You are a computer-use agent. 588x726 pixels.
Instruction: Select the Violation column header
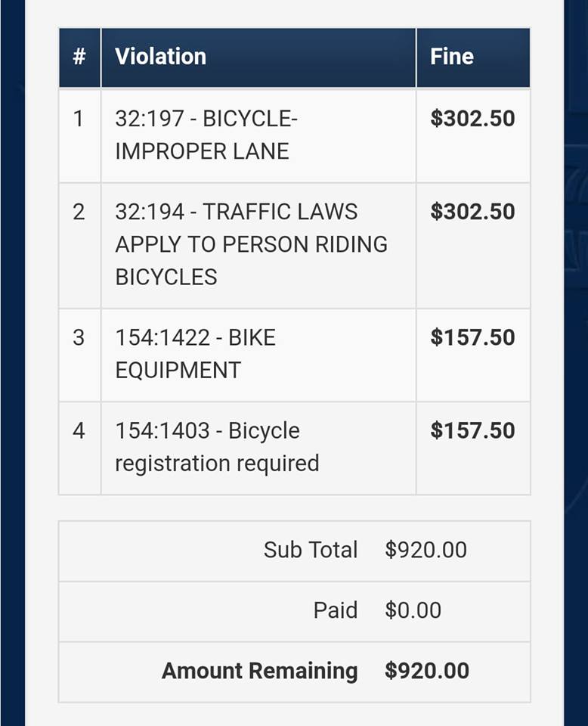point(160,57)
